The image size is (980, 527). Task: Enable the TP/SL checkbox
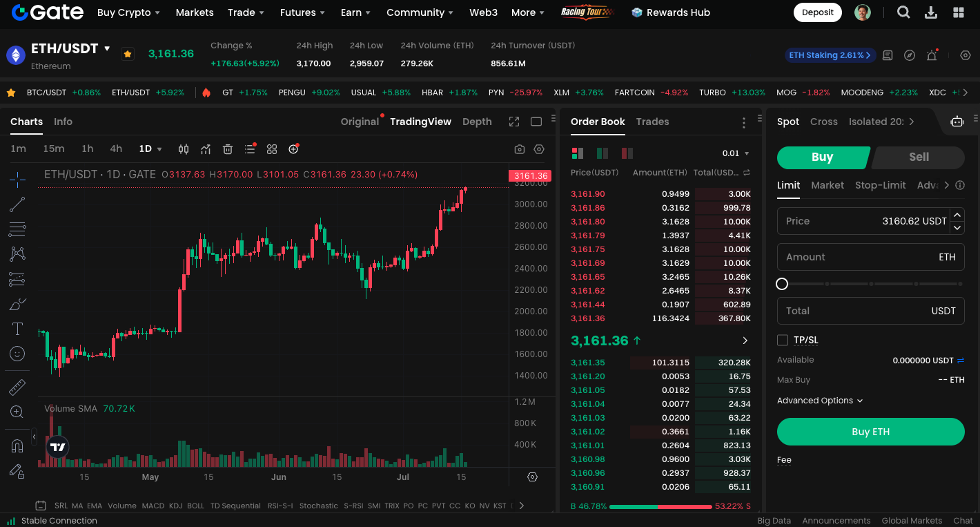[x=783, y=340]
